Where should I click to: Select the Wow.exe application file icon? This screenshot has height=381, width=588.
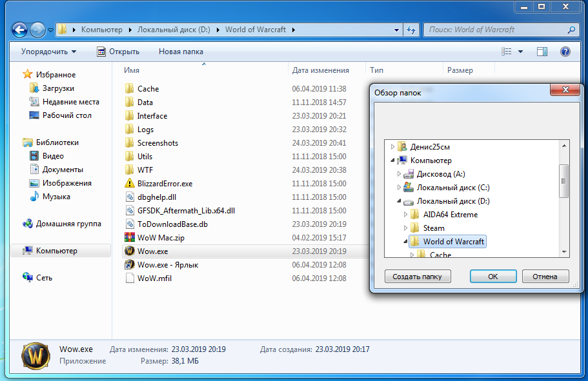click(x=129, y=251)
